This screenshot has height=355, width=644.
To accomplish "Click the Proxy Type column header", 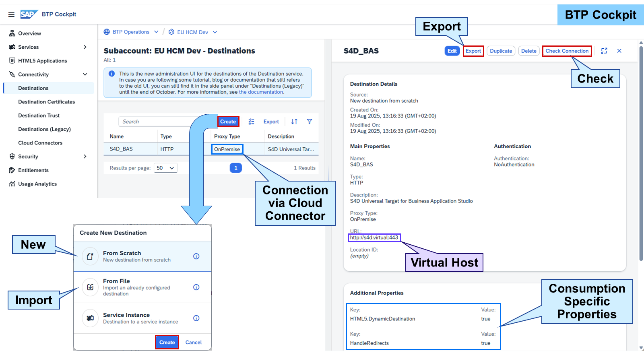I will [x=227, y=136].
